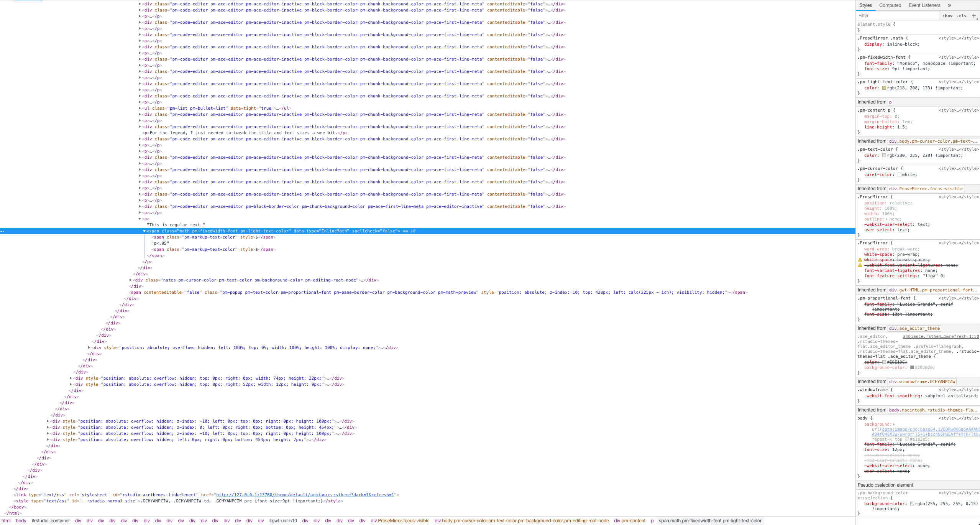Open the Event Listeners tab
Screen dimensions: 980x525
tap(924, 5)
